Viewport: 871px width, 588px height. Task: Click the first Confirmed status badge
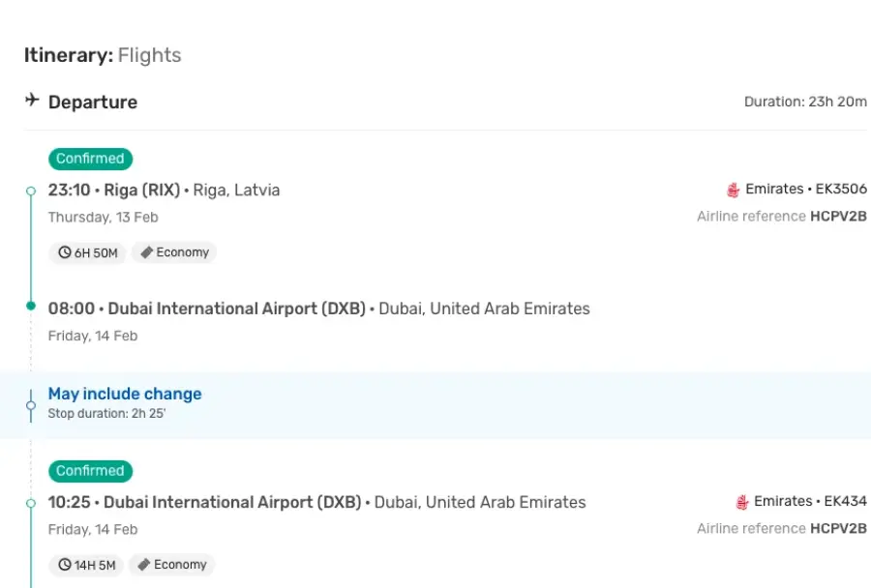click(x=91, y=159)
